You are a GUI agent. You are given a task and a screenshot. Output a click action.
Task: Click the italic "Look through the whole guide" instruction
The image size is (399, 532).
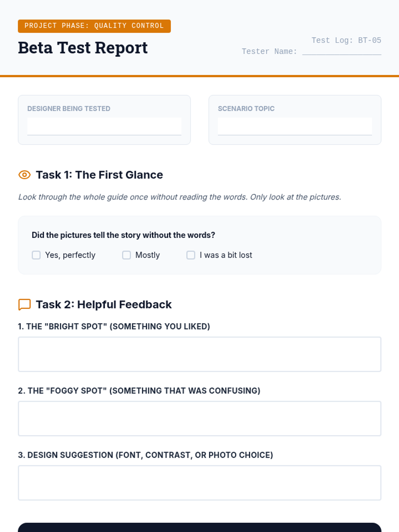[x=180, y=197]
